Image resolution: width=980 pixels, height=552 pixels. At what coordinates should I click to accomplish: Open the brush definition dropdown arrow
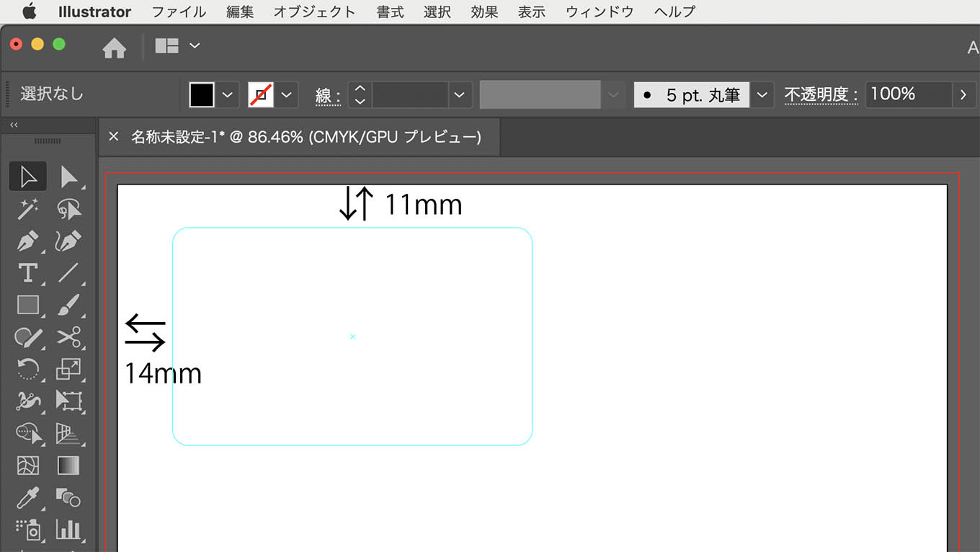point(762,95)
